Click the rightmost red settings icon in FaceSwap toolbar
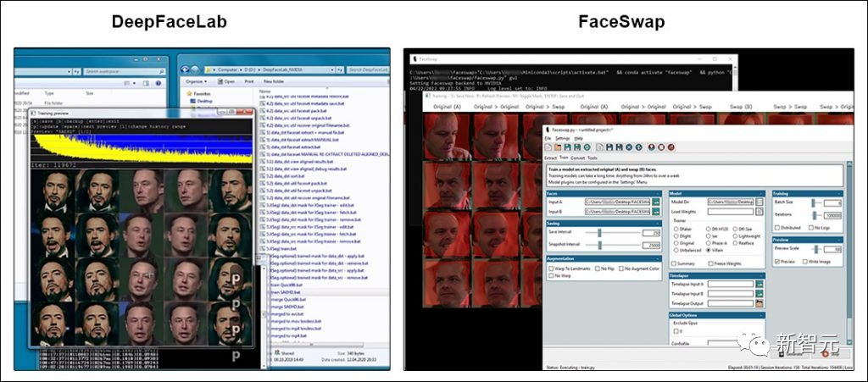 pos(671,147)
